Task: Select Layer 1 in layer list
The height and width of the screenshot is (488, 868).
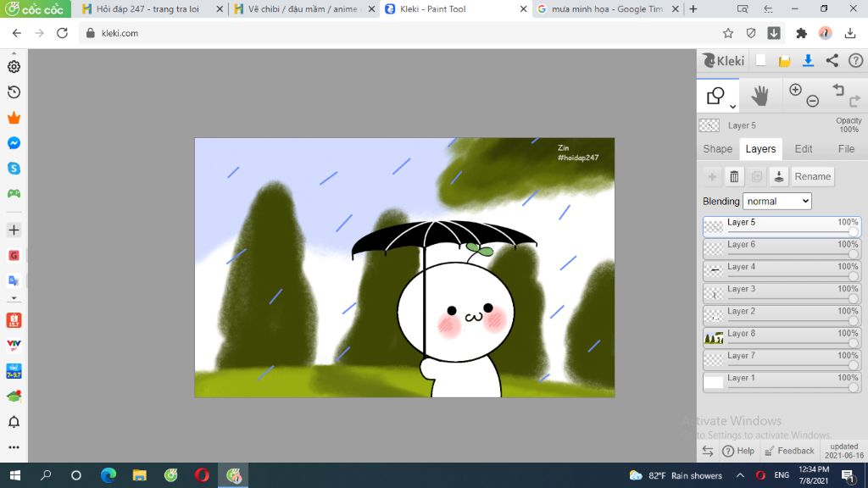Action: pos(782,382)
